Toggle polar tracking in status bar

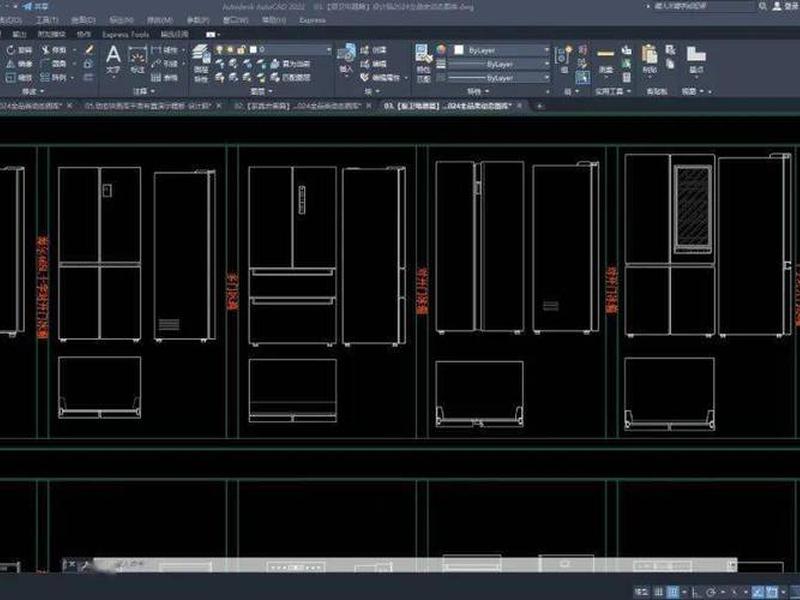[x=711, y=592]
